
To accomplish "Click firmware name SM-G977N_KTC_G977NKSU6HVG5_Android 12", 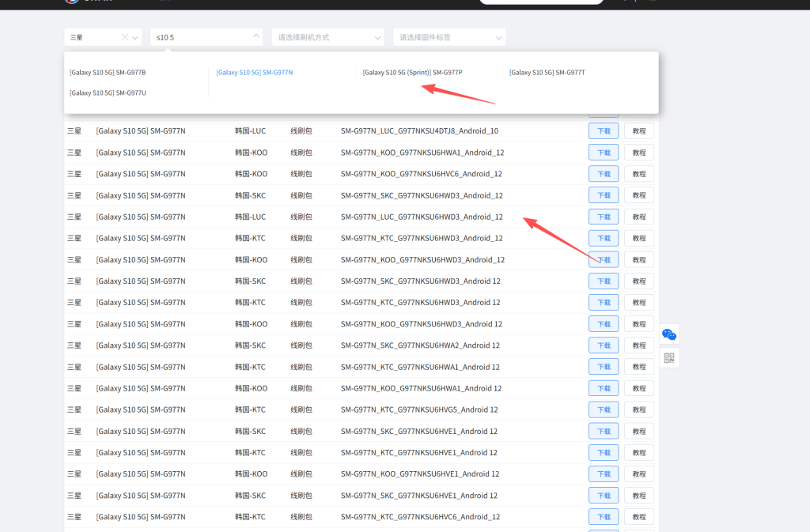I will pos(419,409).
